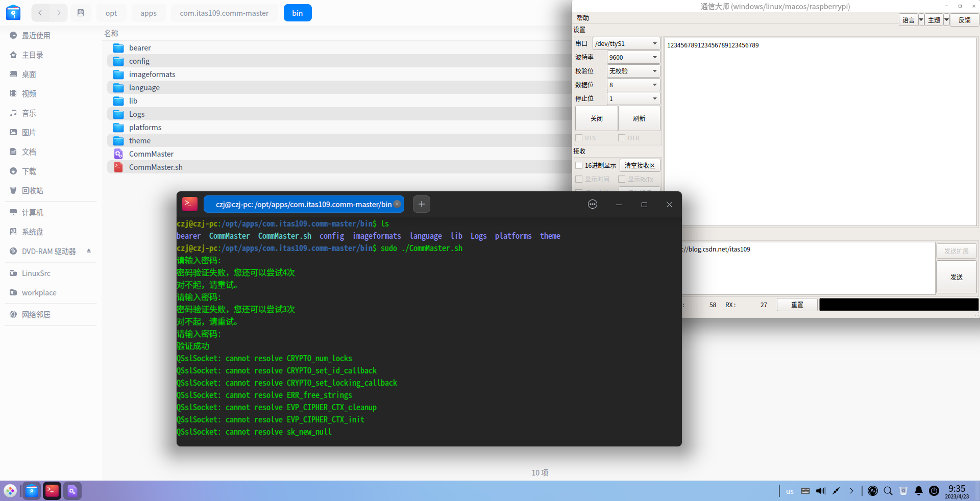Open the terminal options menu icon

click(x=593, y=205)
